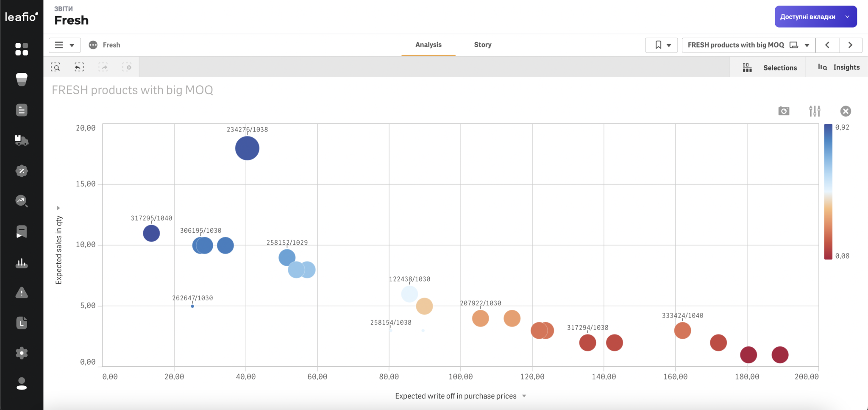
Task: Switch to the Story tab
Action: [x=483, y=45]
